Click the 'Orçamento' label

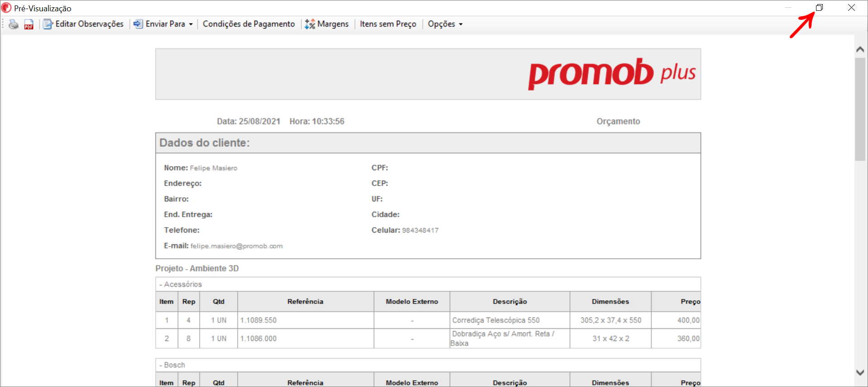point(618,121)
